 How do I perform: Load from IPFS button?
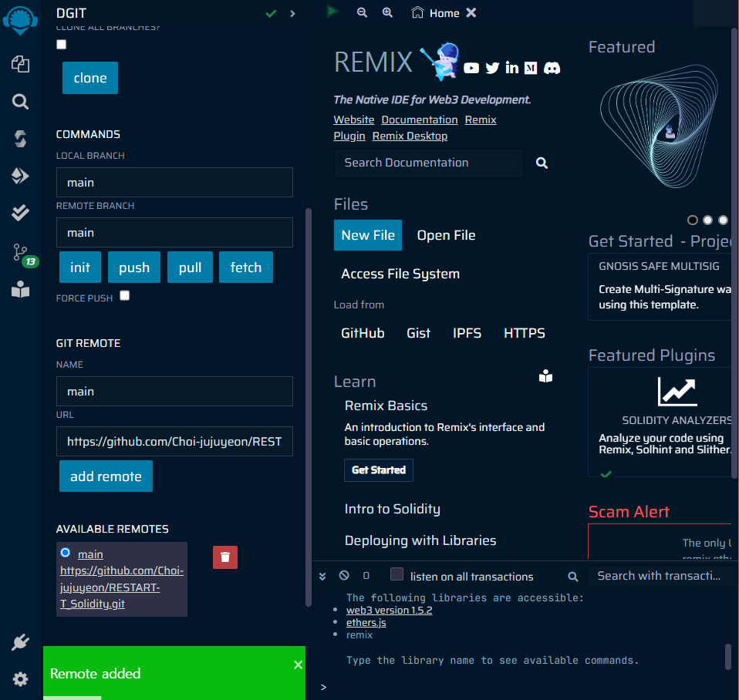pos(467,334)
